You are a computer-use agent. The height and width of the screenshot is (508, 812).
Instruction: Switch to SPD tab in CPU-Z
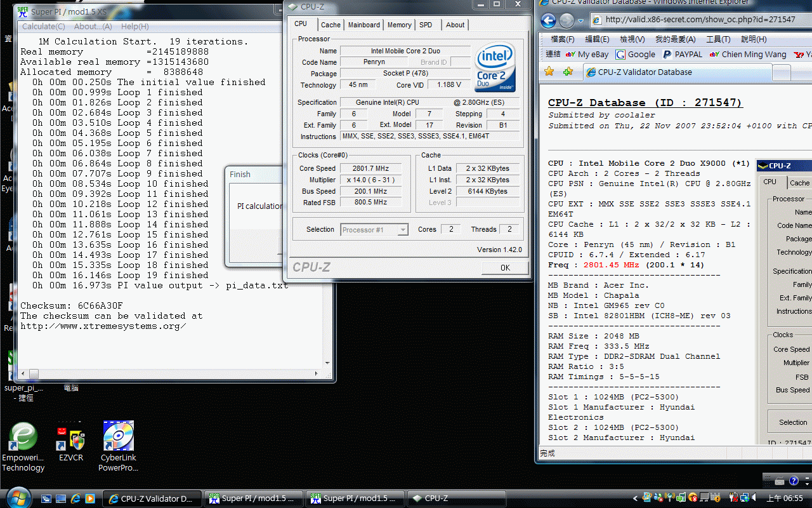(x=426, y=25)
